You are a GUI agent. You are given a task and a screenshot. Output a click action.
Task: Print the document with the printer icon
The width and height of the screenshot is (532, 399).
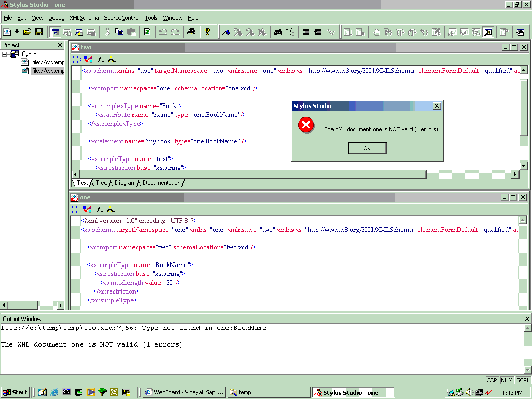pos(191,32)
